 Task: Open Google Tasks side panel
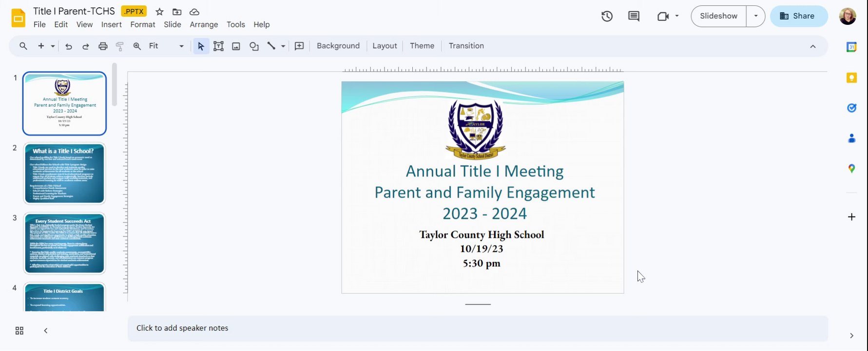(851, 108)
